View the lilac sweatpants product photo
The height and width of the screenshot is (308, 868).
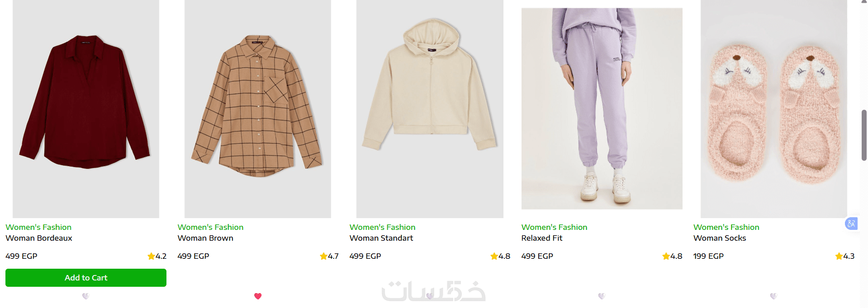click(602, 108)
